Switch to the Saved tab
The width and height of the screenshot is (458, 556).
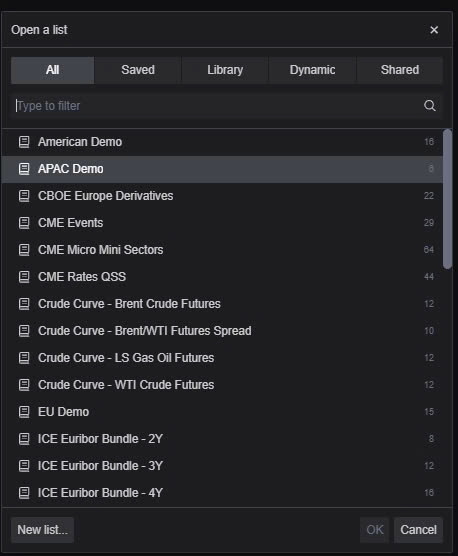pyautogui.click(x=138, y=70)
